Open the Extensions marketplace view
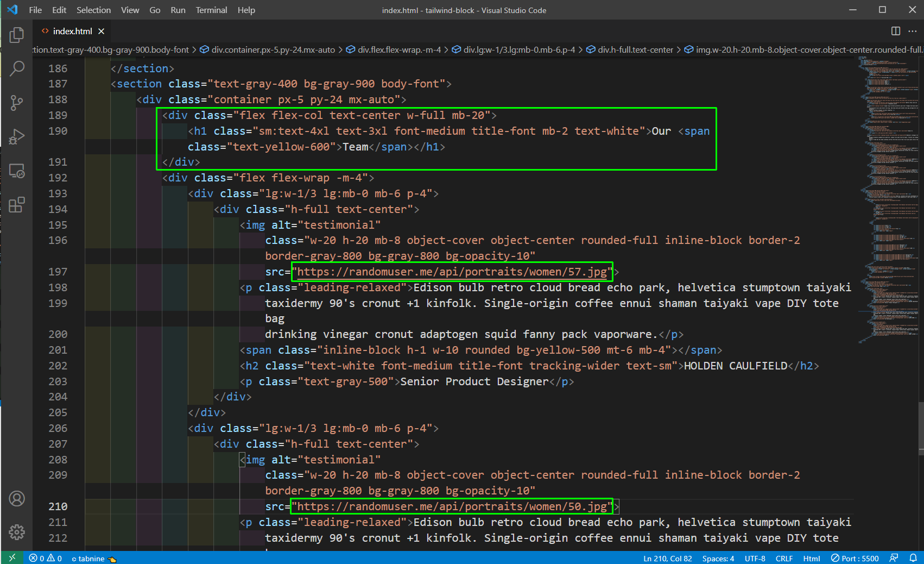 coord(17,205)
